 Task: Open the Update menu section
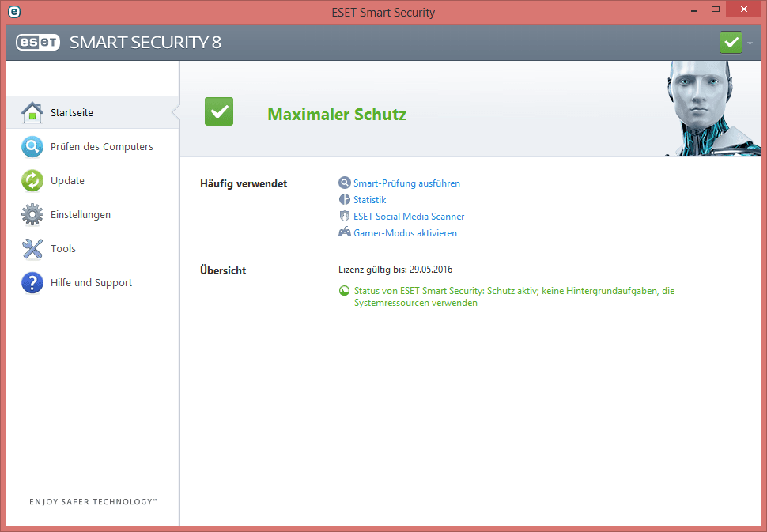point(67,181)
